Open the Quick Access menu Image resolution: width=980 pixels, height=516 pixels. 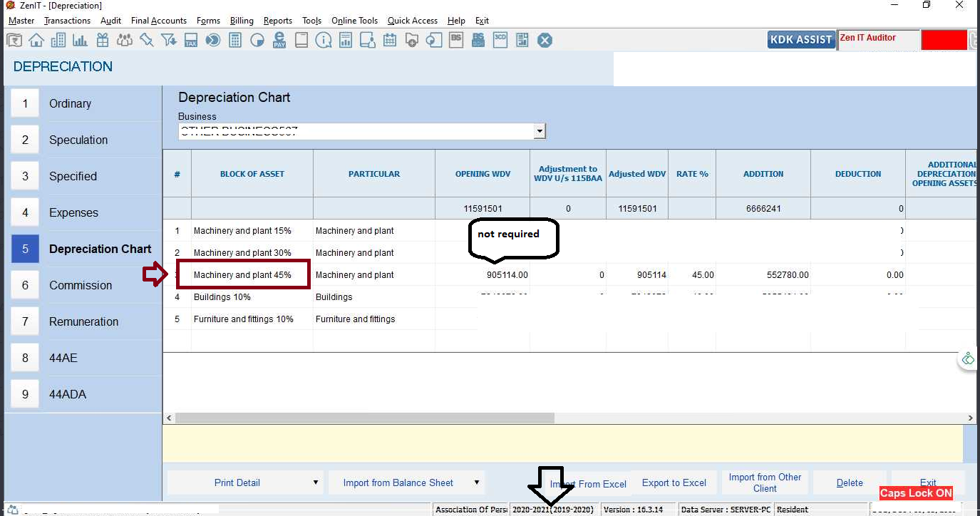[413, 21]
